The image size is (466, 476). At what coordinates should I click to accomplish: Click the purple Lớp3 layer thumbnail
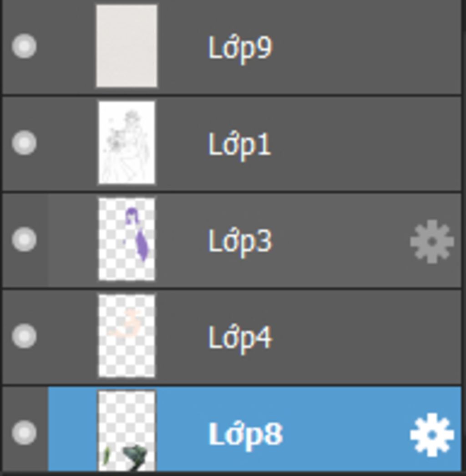pos(127,239)
